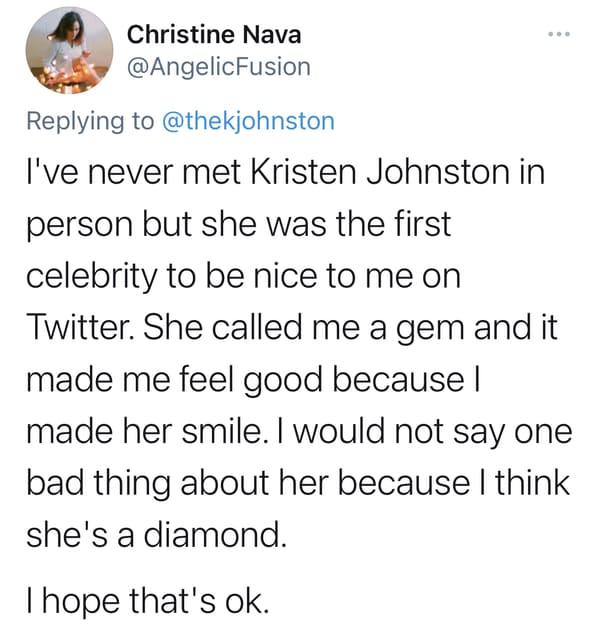Select the name "Kristen Johnston" in the tweet
The image size is (599, 631).
click(x=380, y=173)
